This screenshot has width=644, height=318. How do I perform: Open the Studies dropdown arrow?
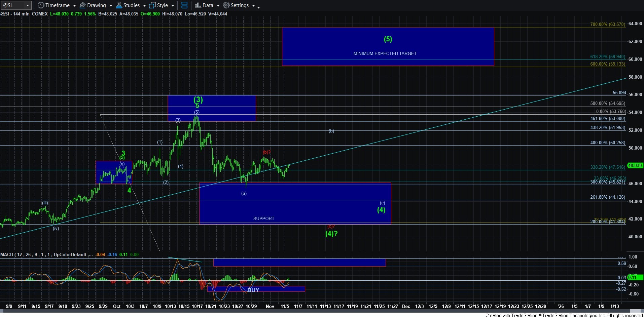(144, 6)
